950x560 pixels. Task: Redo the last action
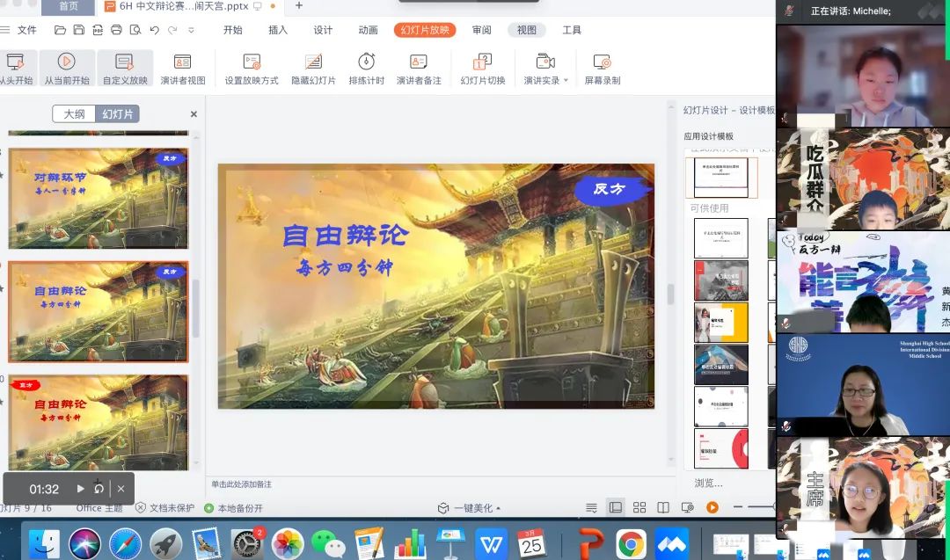[x=172, y=30]
